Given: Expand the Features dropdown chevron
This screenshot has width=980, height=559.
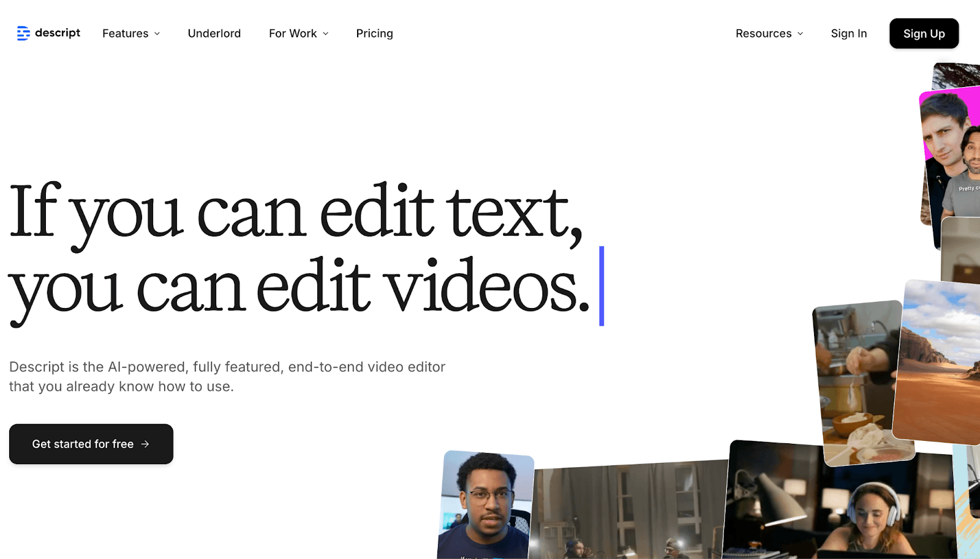Looking at the screenshot, I should [x=157, y=34].
